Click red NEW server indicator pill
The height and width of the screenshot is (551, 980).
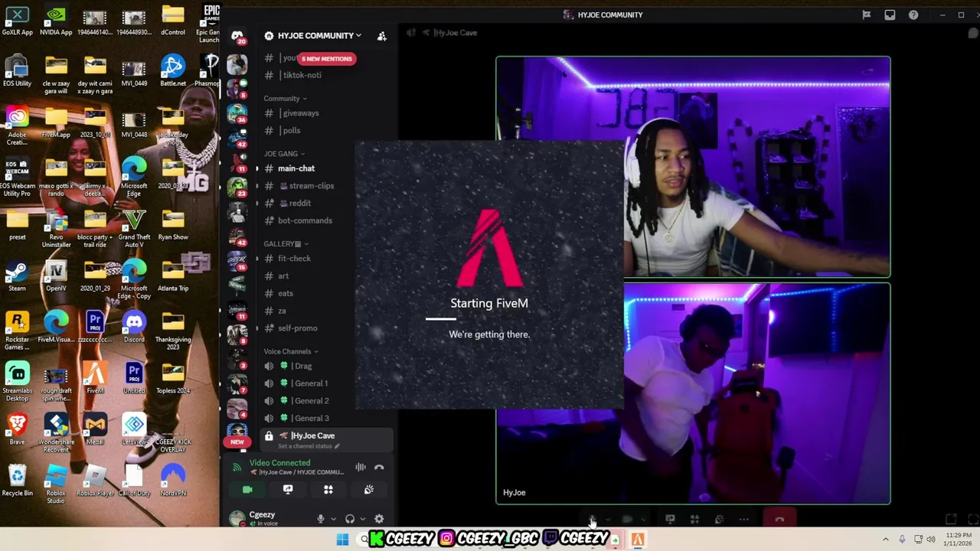point(237,442)
